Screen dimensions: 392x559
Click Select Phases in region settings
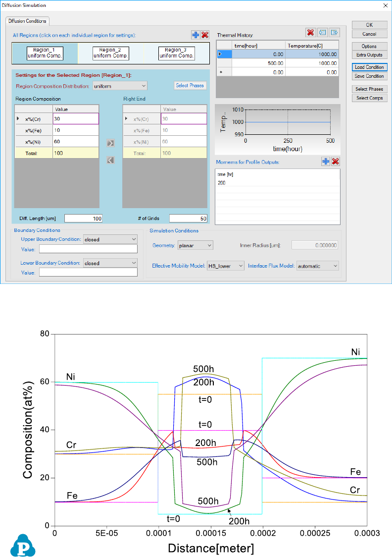190,86
